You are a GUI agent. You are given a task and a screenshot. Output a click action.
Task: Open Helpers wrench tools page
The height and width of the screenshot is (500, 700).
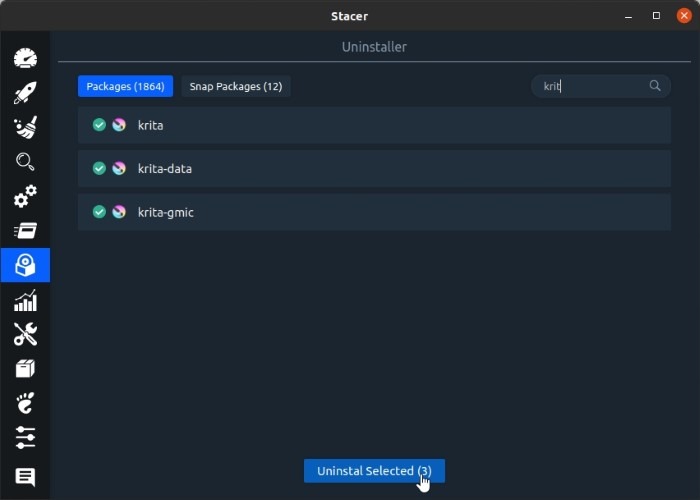(25, 334)
